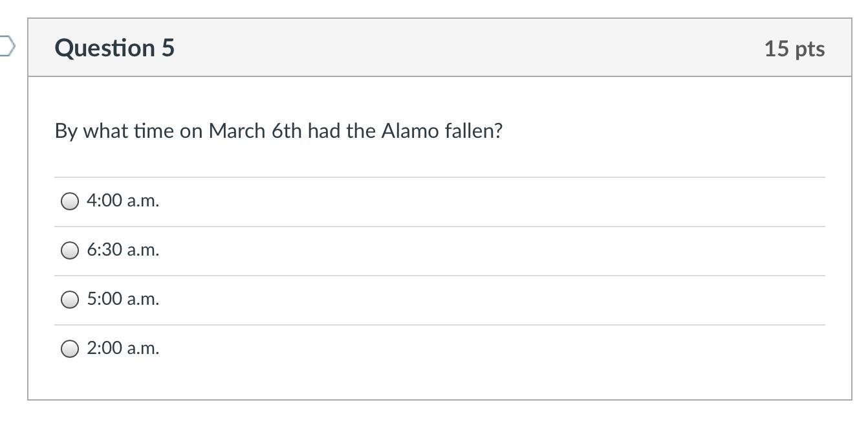The width and height of the screenshot is (868, 431).
Task: Mark the 2:00 a.m. radio button
Action: point(70,349)
